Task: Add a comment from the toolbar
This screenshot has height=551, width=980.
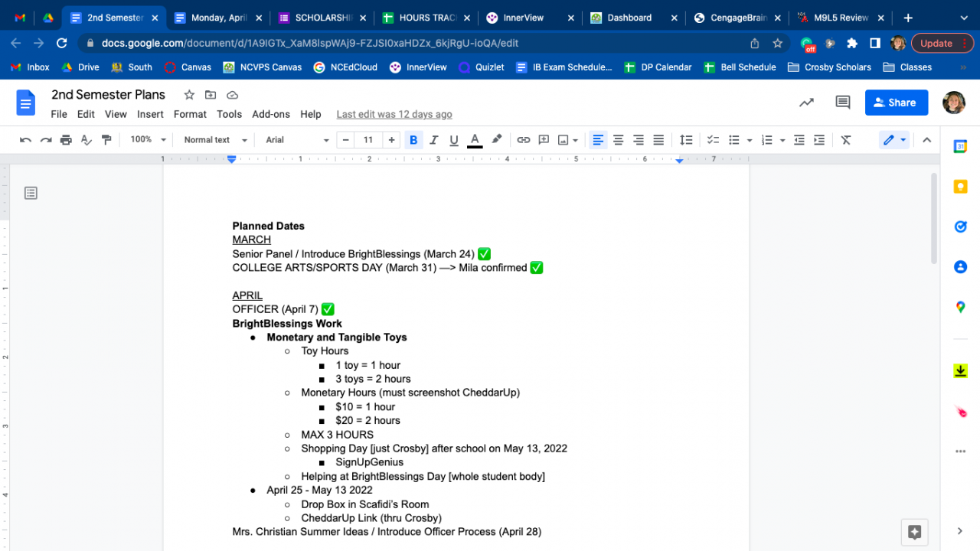Action: (544, 140)
